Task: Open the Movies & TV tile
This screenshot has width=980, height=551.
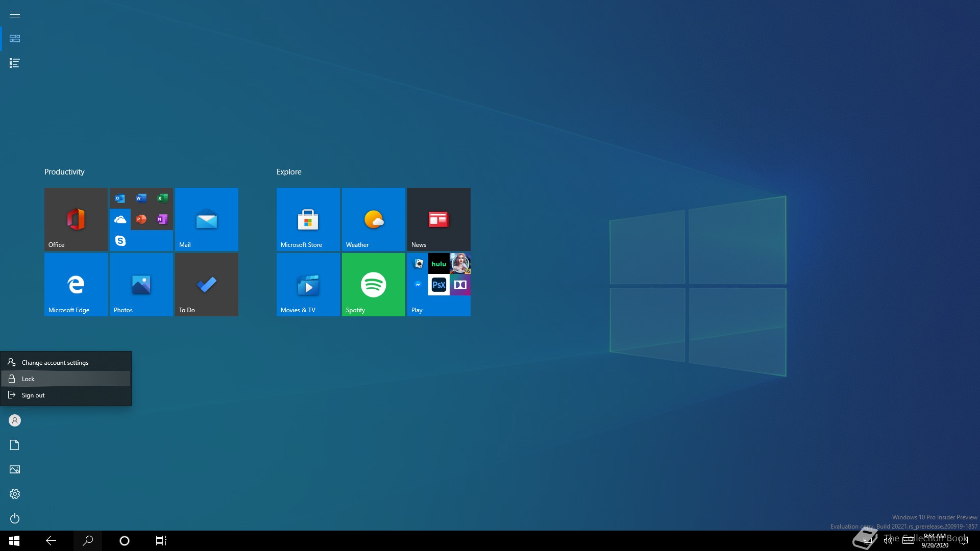Action: (308, 285)
